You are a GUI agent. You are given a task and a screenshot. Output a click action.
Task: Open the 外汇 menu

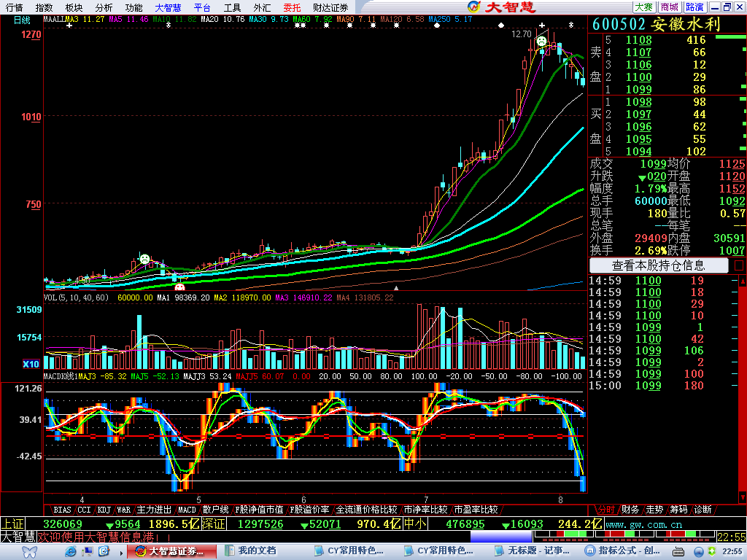pos(262,7)
